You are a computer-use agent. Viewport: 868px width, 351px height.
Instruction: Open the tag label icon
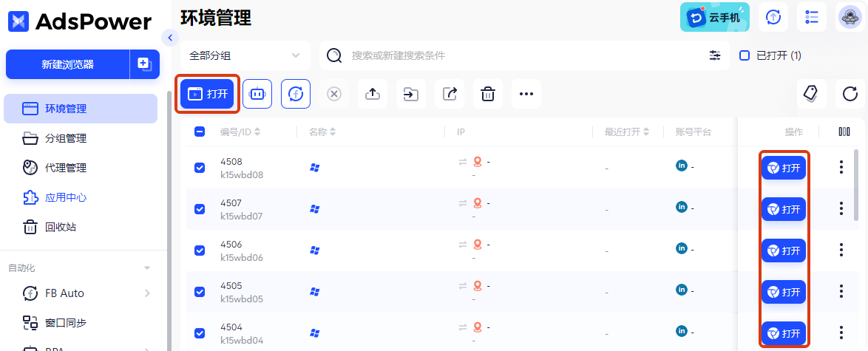(811, 94)
